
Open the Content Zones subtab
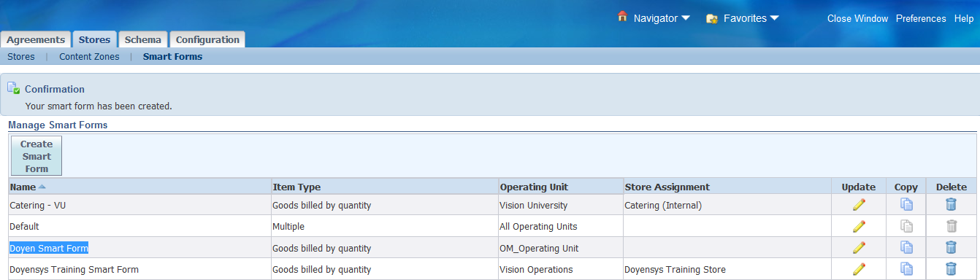tap(89, 56)
